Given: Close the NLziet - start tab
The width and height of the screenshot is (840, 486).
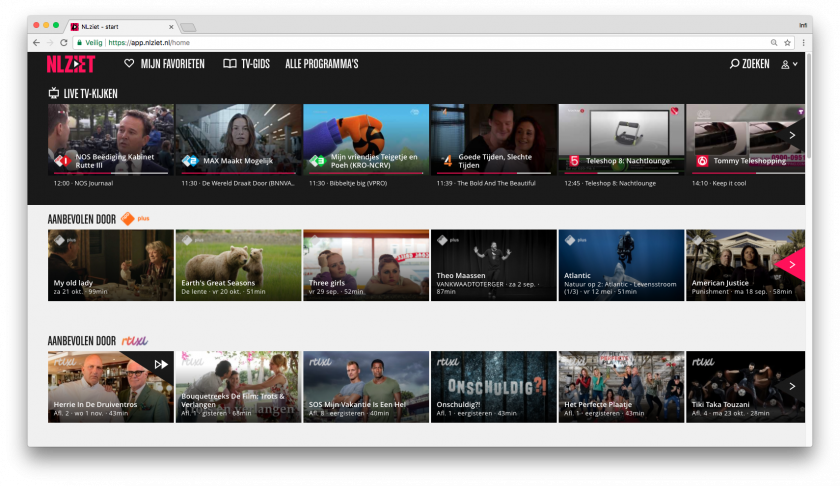Looking at the screenshot, I should pos(171,27).
